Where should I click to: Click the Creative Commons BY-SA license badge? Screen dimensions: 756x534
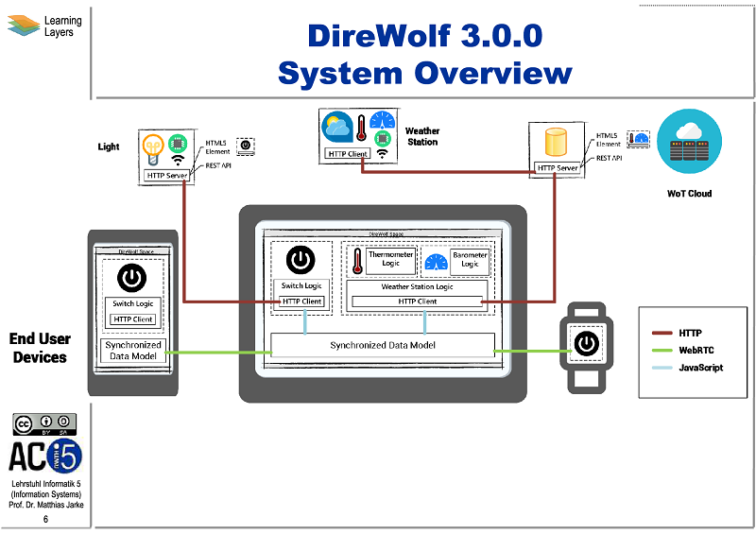click(x=44, y=424)
